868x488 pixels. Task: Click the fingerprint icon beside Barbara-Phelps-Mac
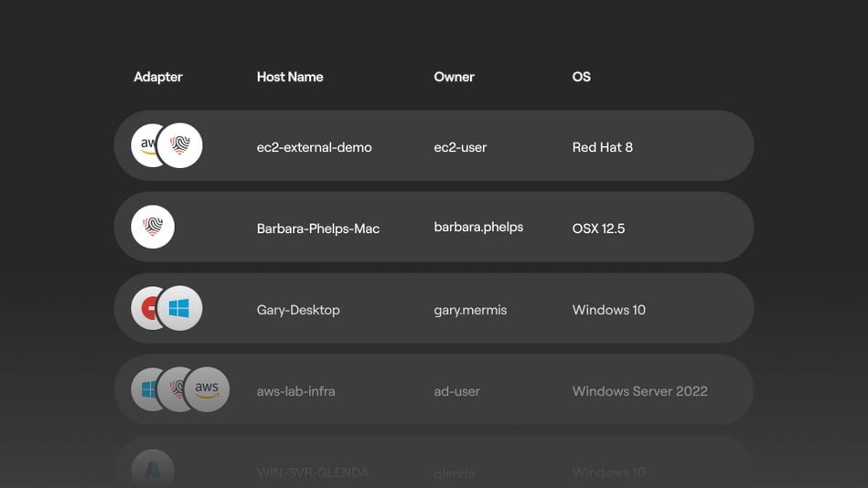pyautogui.click(x=153, y=227)
